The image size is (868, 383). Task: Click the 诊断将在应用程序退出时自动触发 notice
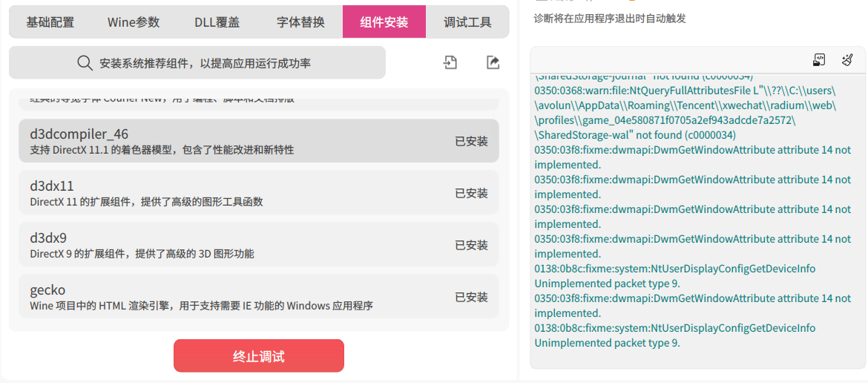[610, 19]
